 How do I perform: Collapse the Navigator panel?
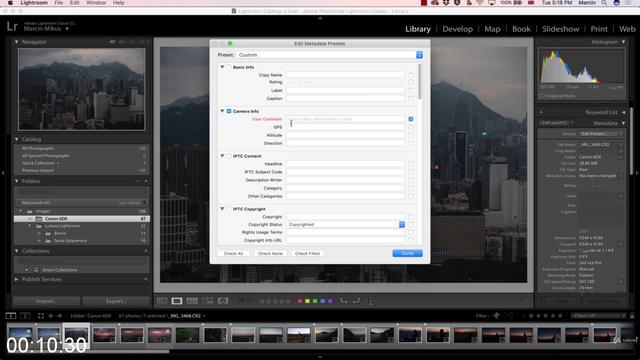17,42
